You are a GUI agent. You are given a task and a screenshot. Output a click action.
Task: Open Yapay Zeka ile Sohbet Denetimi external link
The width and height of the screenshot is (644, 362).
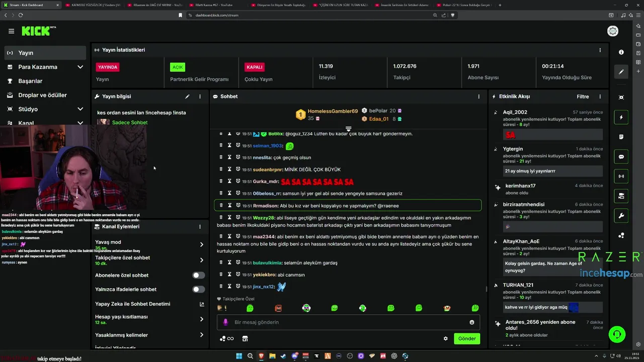click(x=202, y=304)
